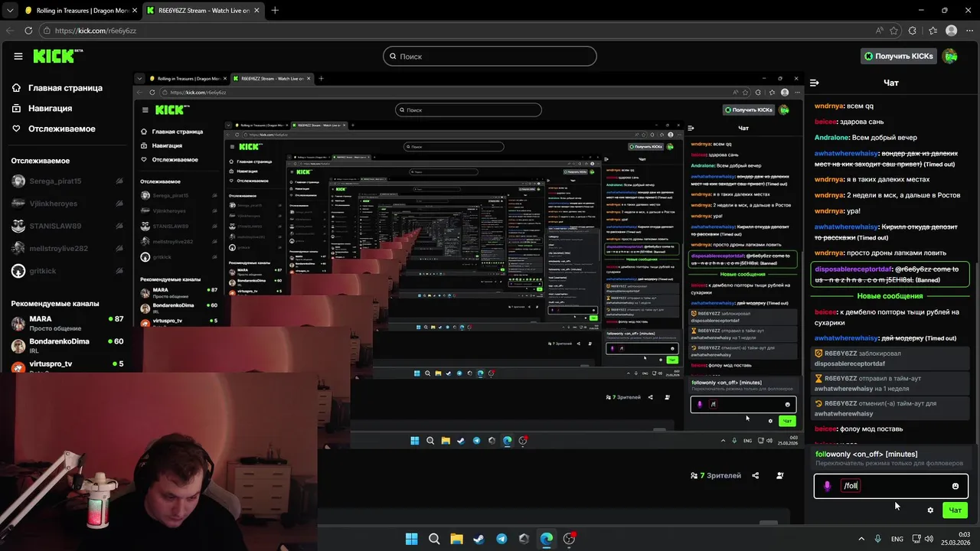
Task: Focus the chat message input with /foll
Action: (891, 486)
